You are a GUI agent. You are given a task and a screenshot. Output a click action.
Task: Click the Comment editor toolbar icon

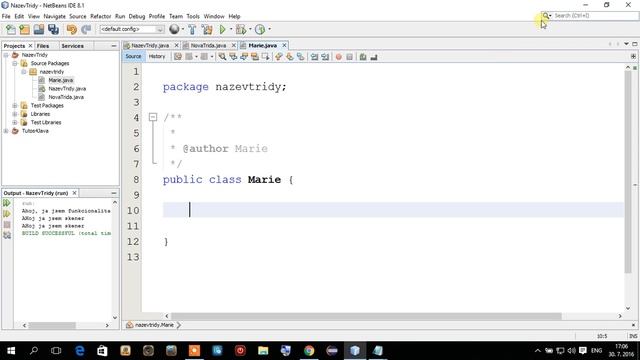click(x=363, y=57)
